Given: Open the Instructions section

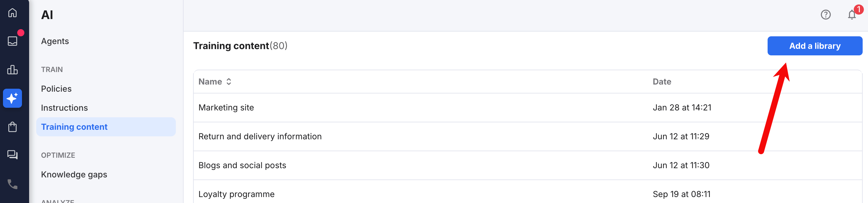Looking at the screenshot, I should [64, 107].
